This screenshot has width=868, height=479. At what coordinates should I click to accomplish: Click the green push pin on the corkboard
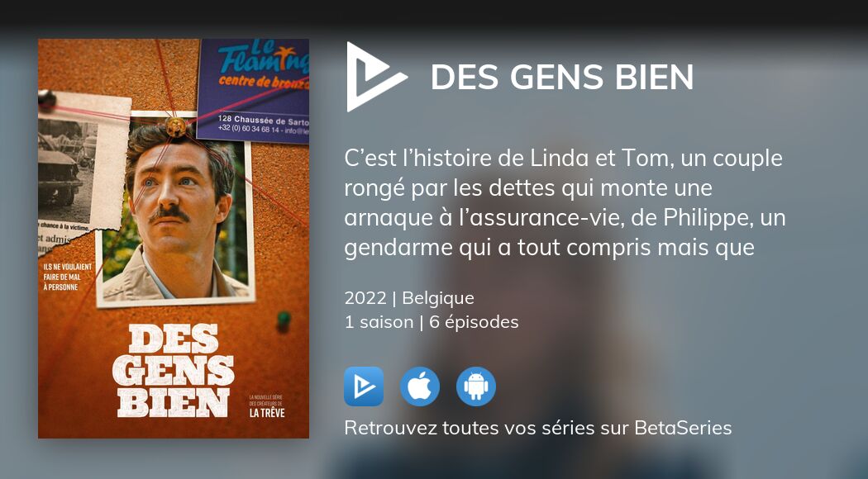(x=284, y=320)
